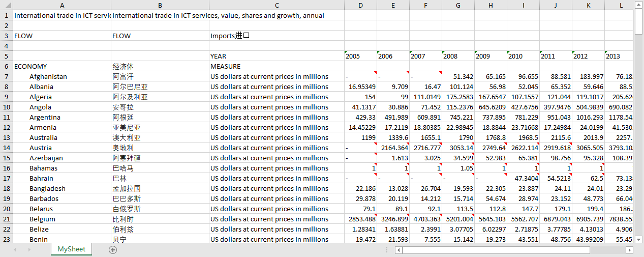Select column C header
This screenshot has width=644, height=257.
(x=277, y=5)
